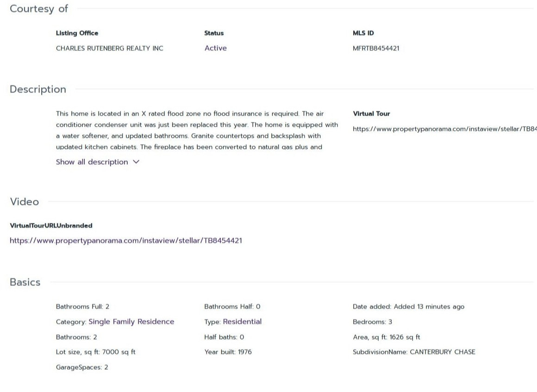Screen dimensions: 537x392
Task: Click the Year built: 1976 entry
Action: click(228, 352)
